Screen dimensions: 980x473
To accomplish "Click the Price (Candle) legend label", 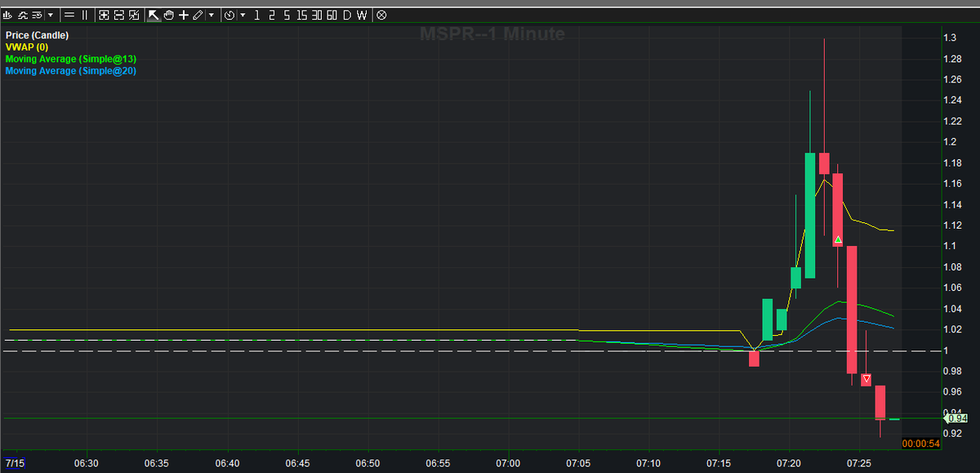I will 37,35.
